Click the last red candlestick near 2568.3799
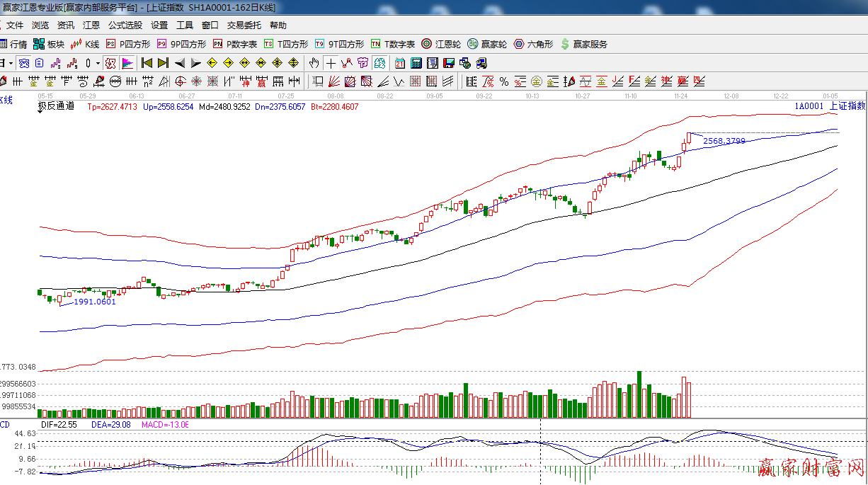This screenshot has height=485, width=868. coord(689,137)
